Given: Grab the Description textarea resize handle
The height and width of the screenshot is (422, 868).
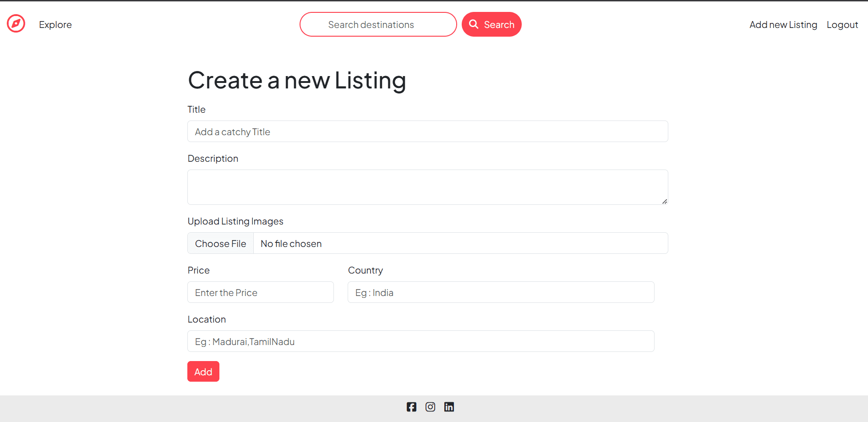Looking at the screenshot, I should (665, 201).
